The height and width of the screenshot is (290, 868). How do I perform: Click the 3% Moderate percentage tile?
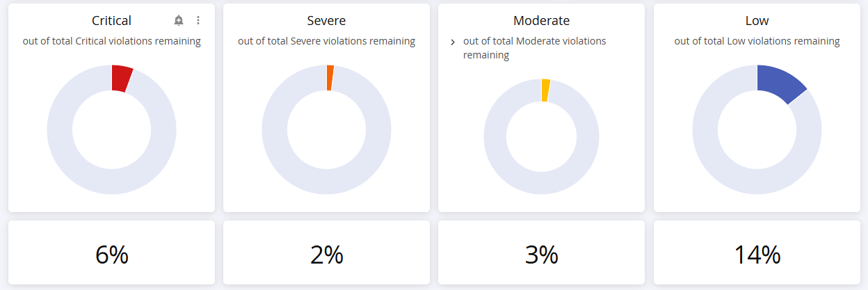tap(541, 255)
